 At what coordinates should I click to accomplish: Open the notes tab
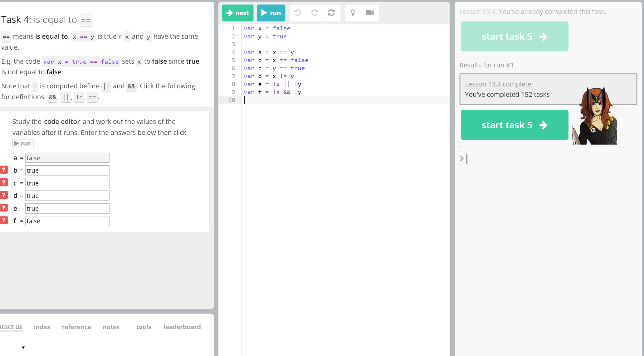(x=111, y=327)
